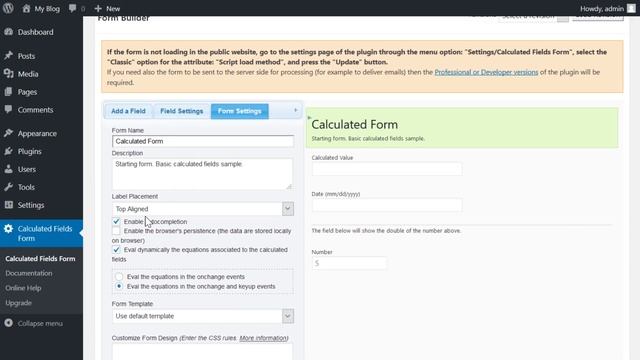Click the Pages icon in sidebar
Image resolution: width=640 pixels, height=360 pixels.
click(x=9, y=92)
